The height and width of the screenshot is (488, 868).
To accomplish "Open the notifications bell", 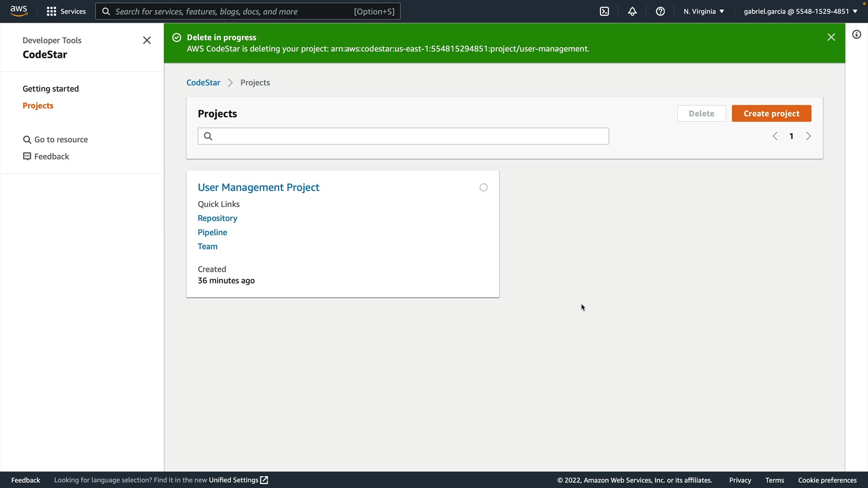I will click(x=632, y=11).
